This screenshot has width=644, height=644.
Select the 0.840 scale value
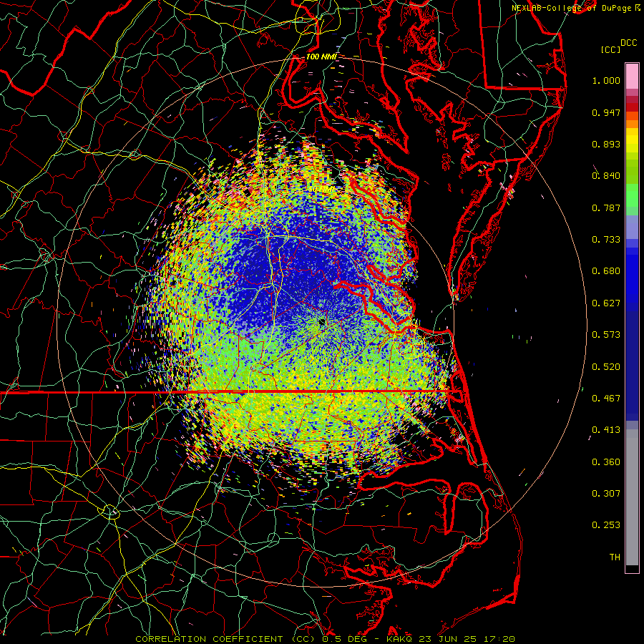pos(606,176)
